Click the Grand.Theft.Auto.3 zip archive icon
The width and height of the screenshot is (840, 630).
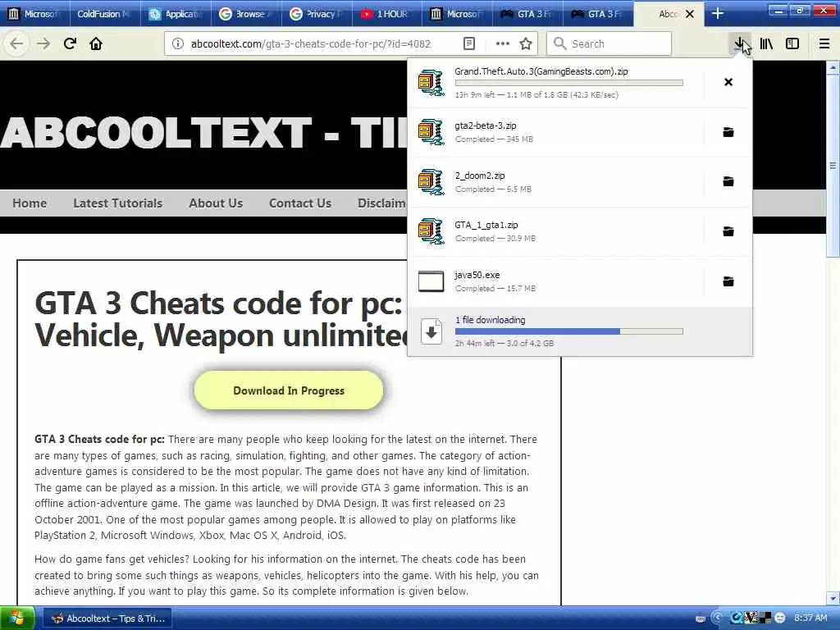pos(431,83)
